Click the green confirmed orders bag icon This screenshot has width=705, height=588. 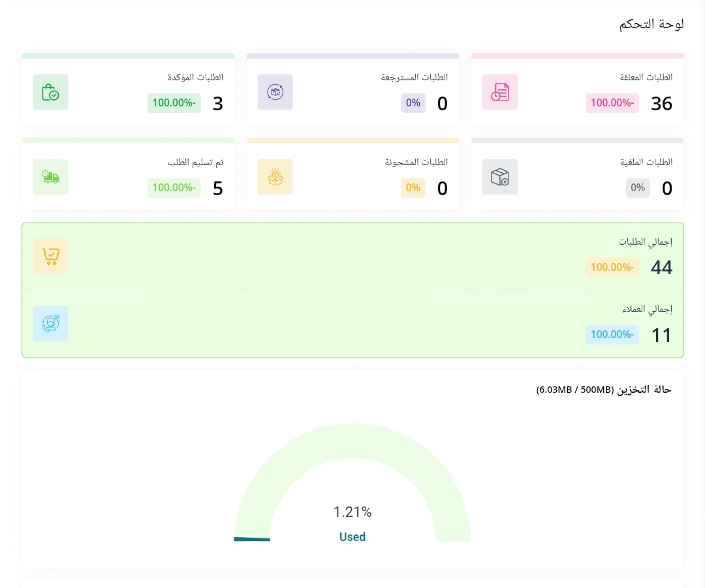click(x=50, y=92)
